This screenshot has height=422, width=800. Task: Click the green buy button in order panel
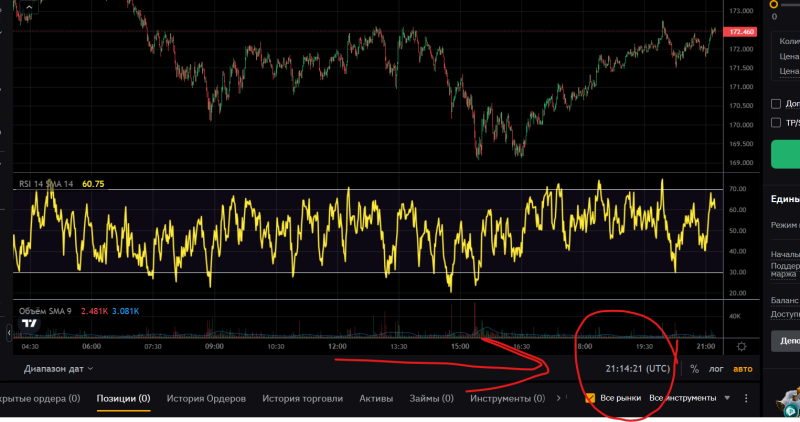785,154
